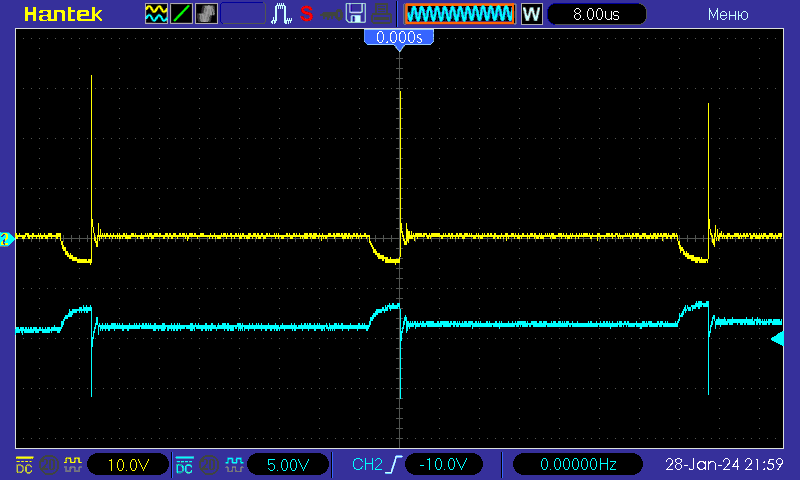
Task: Click the yellow CH1 DC coupling icon
Action: coord(24,465)
